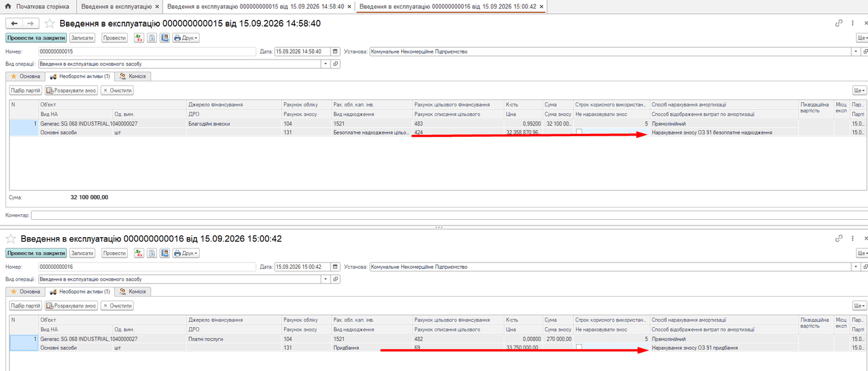
Task: Show Дт/Кт postings for document 000000000016
Action: click(140, 253)
